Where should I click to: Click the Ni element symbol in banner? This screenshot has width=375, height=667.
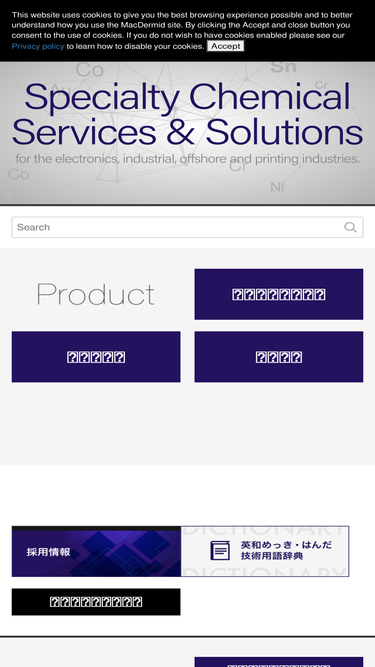tap(277, 187)
